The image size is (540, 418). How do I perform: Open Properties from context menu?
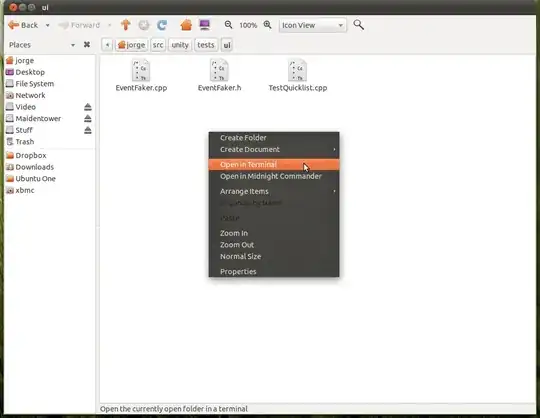tap(274, 272)
